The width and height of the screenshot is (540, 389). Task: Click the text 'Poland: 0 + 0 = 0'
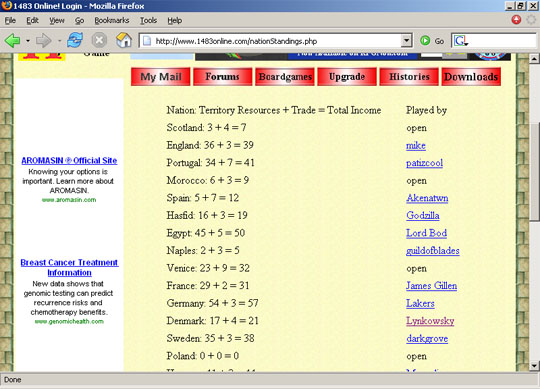pyautogui.click(x=202, y=356)
